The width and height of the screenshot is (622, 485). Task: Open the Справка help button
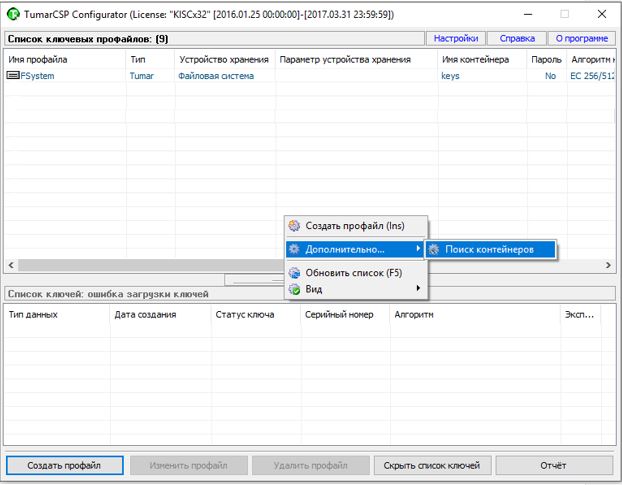[516, 38]
